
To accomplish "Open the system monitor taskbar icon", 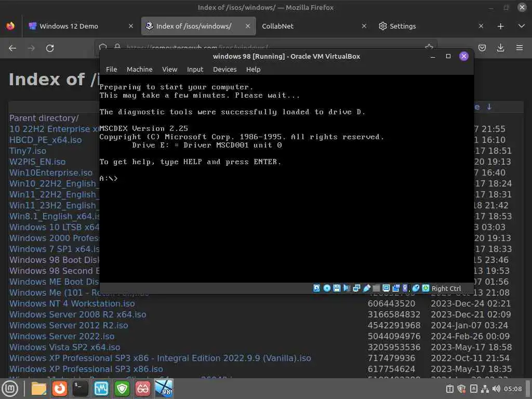I will (101, 389).
